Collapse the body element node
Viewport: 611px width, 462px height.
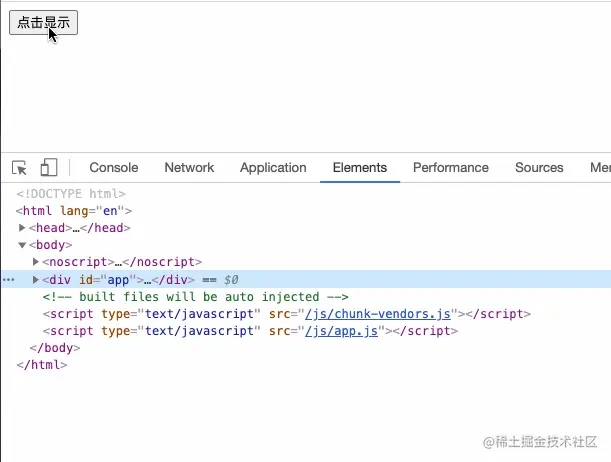(x=22, y=245)
